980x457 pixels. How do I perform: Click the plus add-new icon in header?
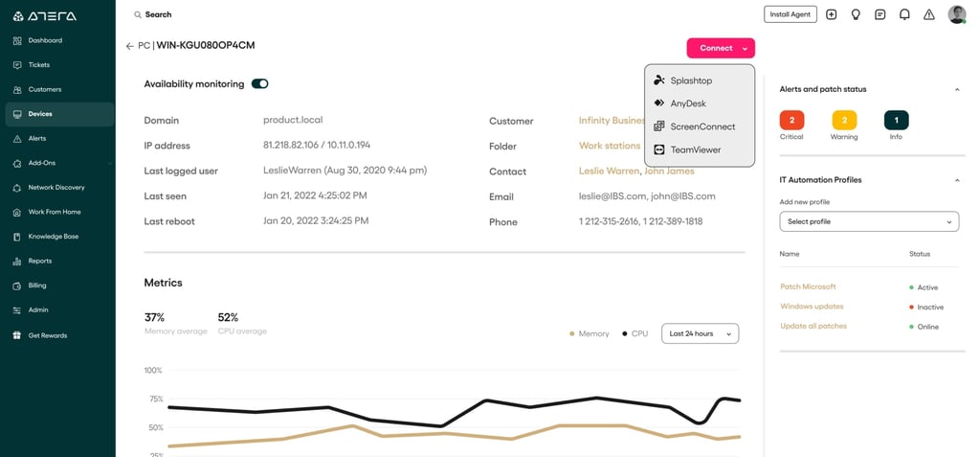coord(831,14)
